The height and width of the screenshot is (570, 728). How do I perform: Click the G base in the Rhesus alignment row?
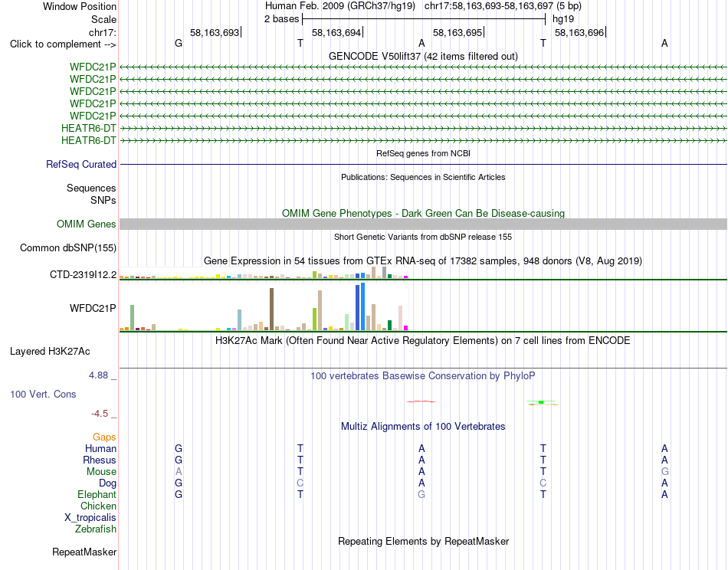pyautogui.click(x=179, y=460)
